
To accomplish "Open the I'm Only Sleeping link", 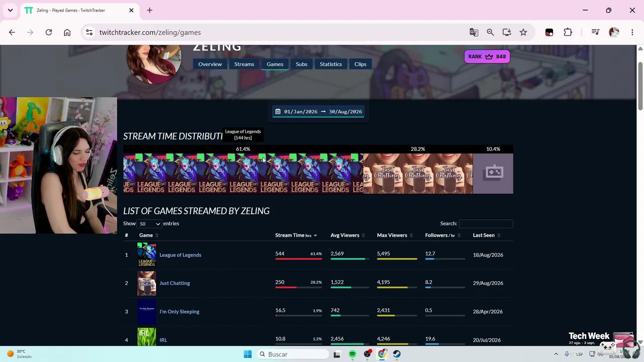I will coord(179,312).
